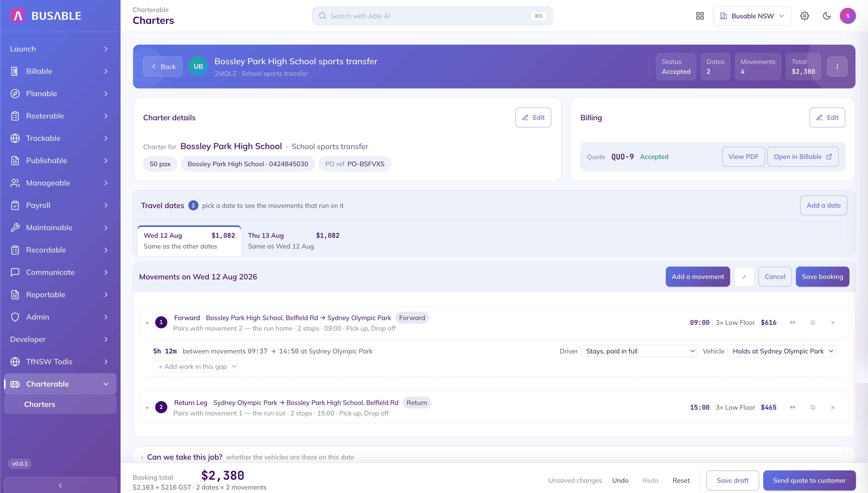Image resolution: width=868 pixels, height=493 pixels.
Task: Select Wed 12 Aug travel date tab
Action: point(189,241)
